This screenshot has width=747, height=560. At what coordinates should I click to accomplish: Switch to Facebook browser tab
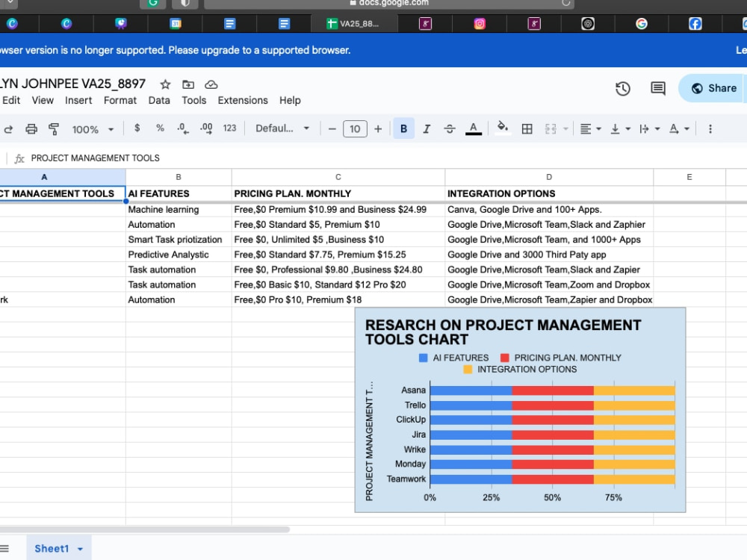point(695,24)
